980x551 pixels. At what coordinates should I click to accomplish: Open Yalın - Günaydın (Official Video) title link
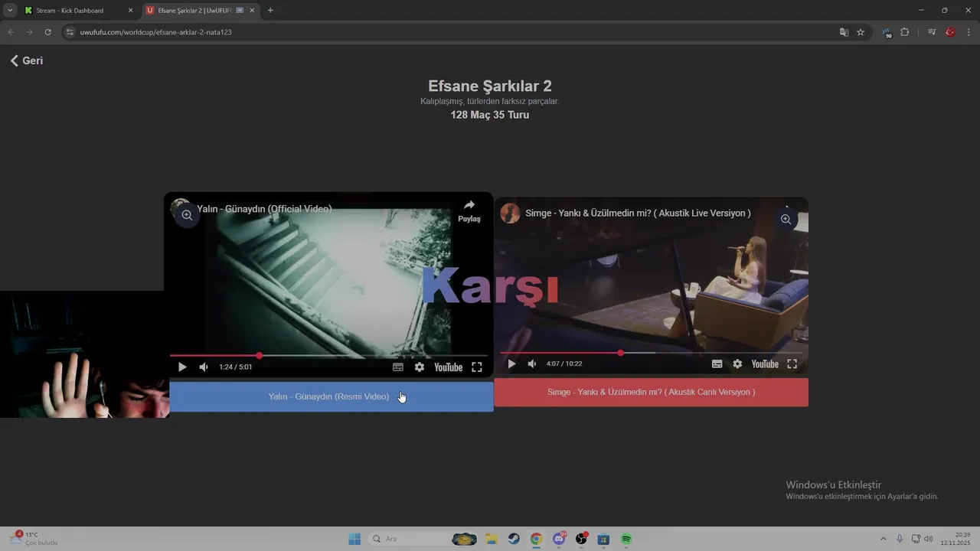tap(264, 209)
